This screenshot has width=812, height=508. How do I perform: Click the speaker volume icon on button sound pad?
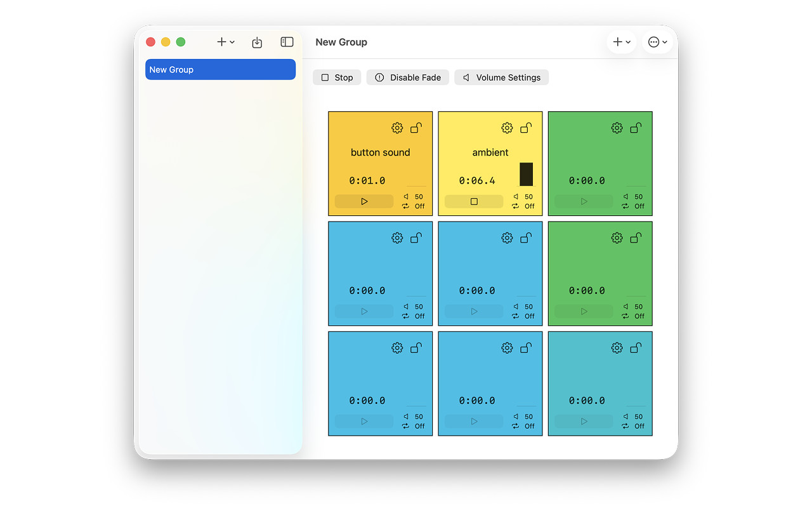pyautogui.click(x=406, y=197)
